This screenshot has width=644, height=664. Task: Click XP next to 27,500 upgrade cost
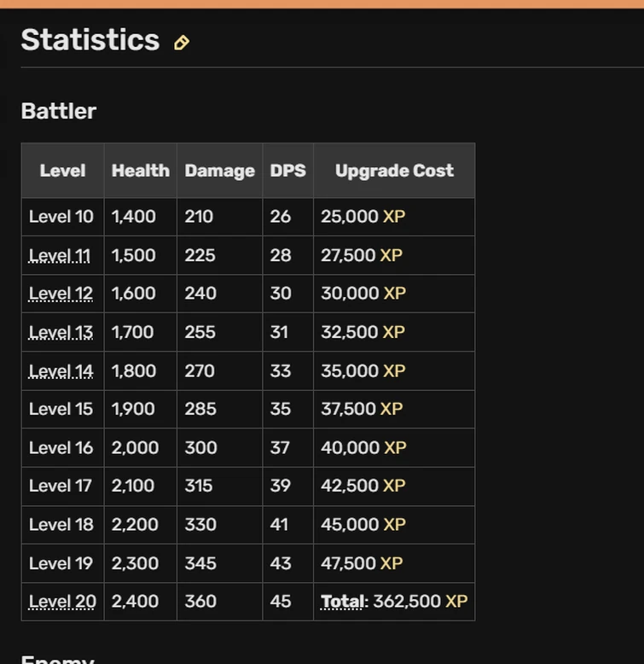pyautogui.click(x=391, y=255)
